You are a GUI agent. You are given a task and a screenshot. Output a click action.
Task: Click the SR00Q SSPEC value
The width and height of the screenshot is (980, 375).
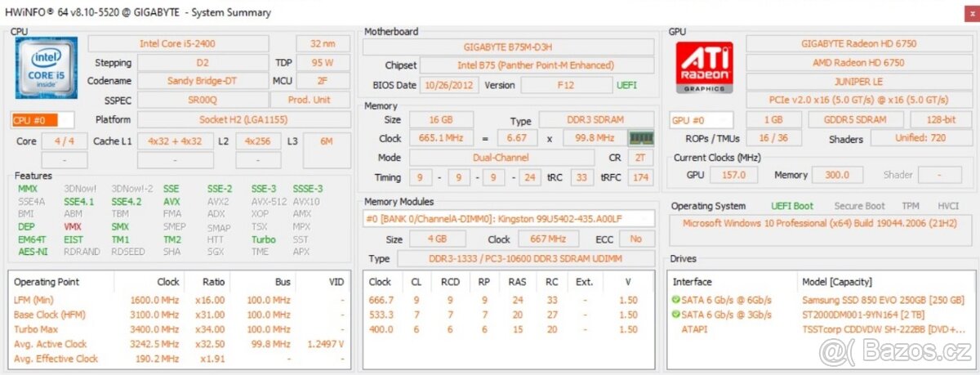coord(203,100)
